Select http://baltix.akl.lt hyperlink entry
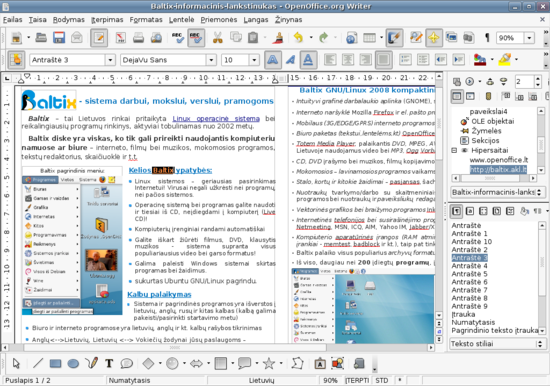This screenshot has height=386, width=550. pyautogui.click(x=498, y=169)
